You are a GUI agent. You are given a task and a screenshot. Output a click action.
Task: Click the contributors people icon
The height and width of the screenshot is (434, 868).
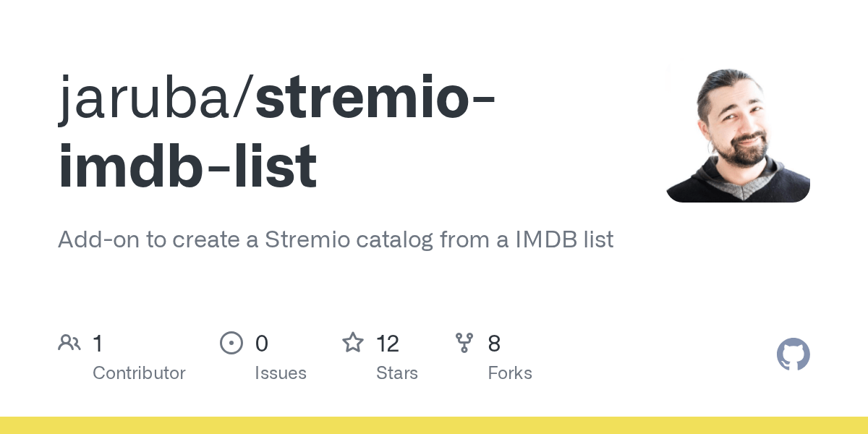pos(69,343)
